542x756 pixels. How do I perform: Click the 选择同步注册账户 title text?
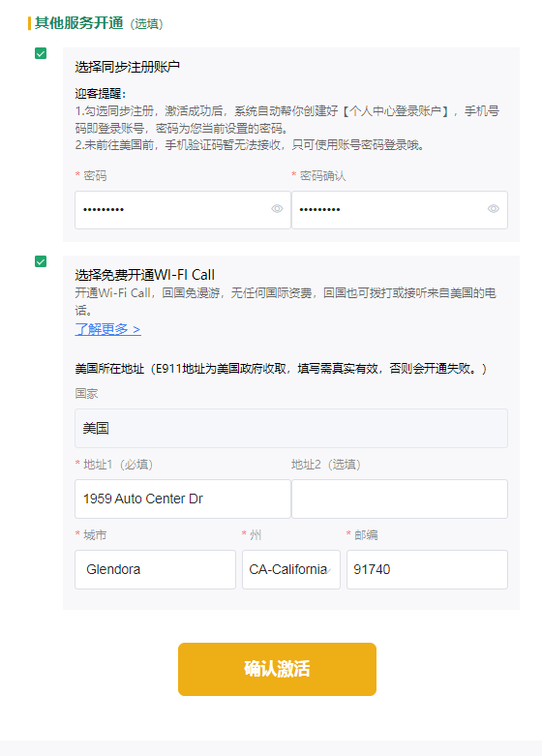pos(128,67)
